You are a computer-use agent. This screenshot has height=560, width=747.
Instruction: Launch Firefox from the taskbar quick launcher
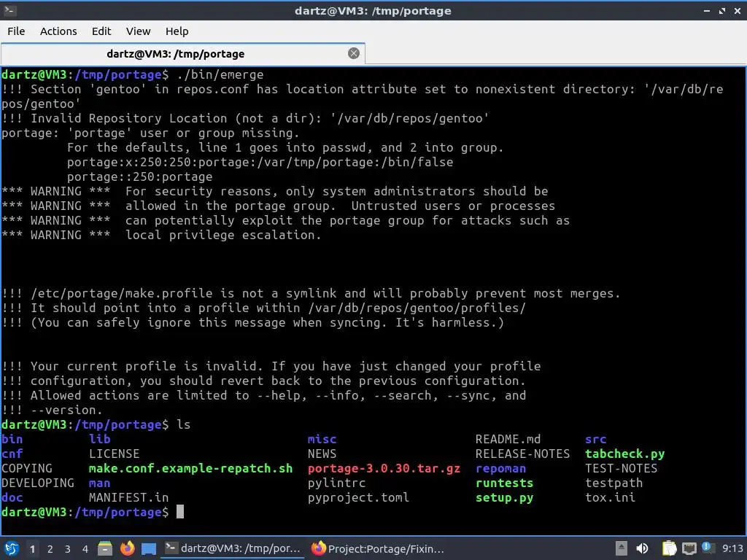pyautogui.click(x=127, y=548)
